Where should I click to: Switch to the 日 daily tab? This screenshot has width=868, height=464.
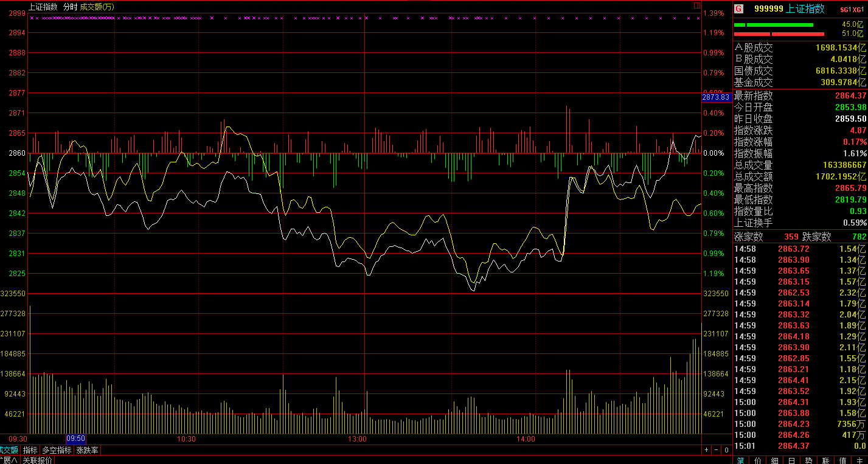[791, 460]
